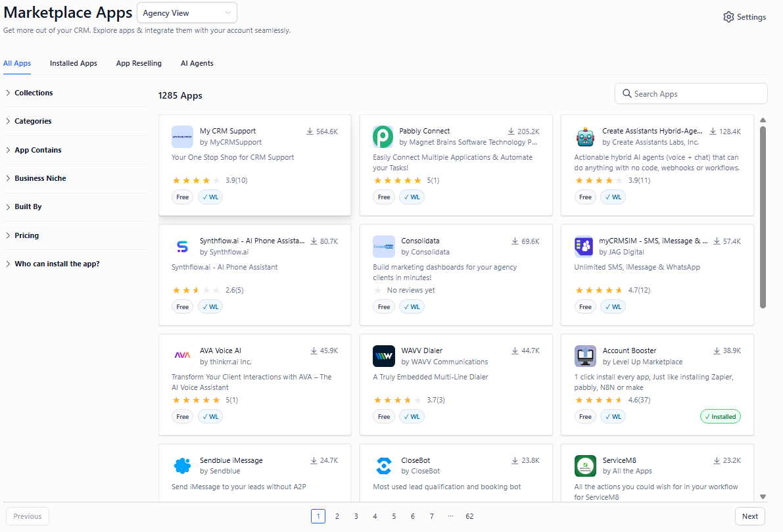Open the AI Agents tab
Image resolution: width=783 pixels, height=532 pixels.
[x=197, y=63]
